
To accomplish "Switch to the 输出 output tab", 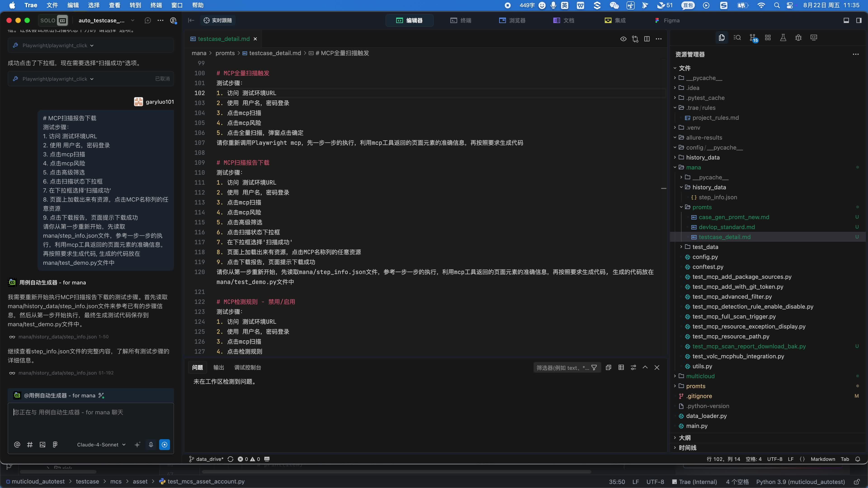I will [219, 367].
